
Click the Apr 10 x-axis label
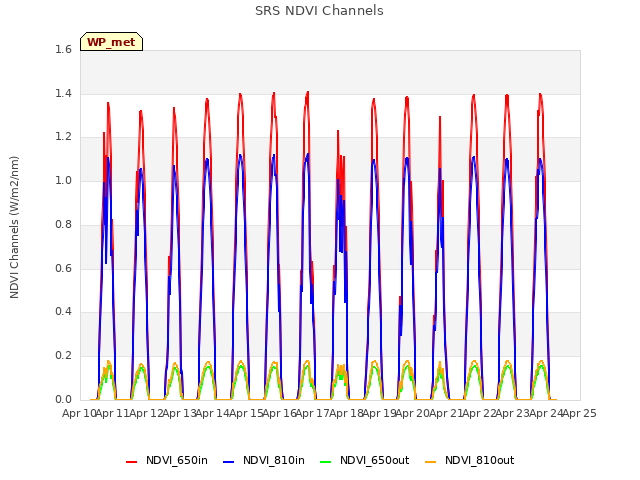point(79,413)
